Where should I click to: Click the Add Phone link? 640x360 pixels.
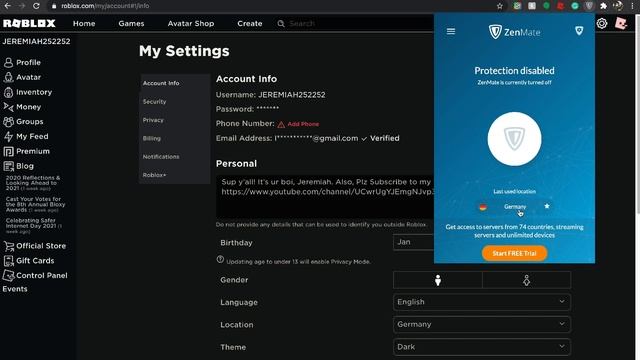303,124
